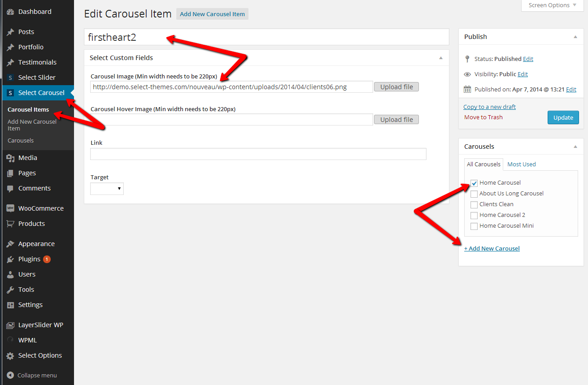This screenshot has height=385, width=588.
Task: Open the Target dropdown
Action: pos(107,189)
